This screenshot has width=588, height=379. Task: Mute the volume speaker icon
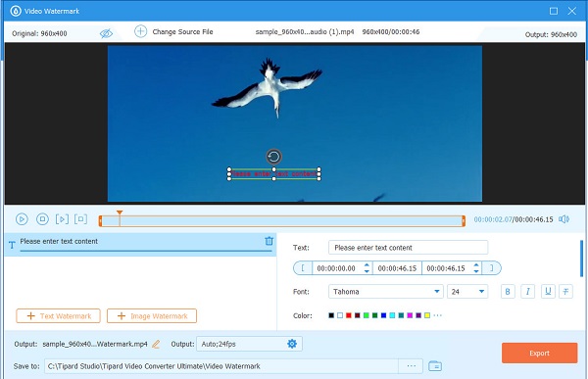[564, 219]
